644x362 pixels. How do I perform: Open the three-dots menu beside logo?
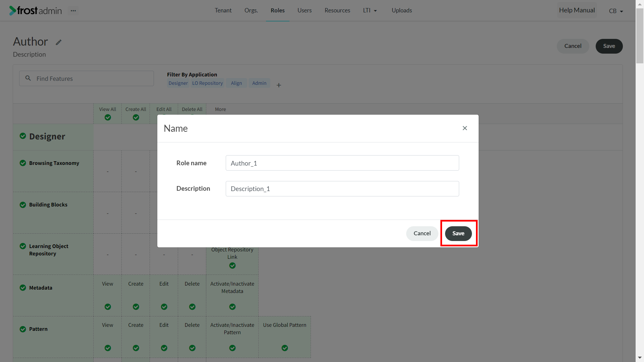pyautogui.click(x=73, y=11)
